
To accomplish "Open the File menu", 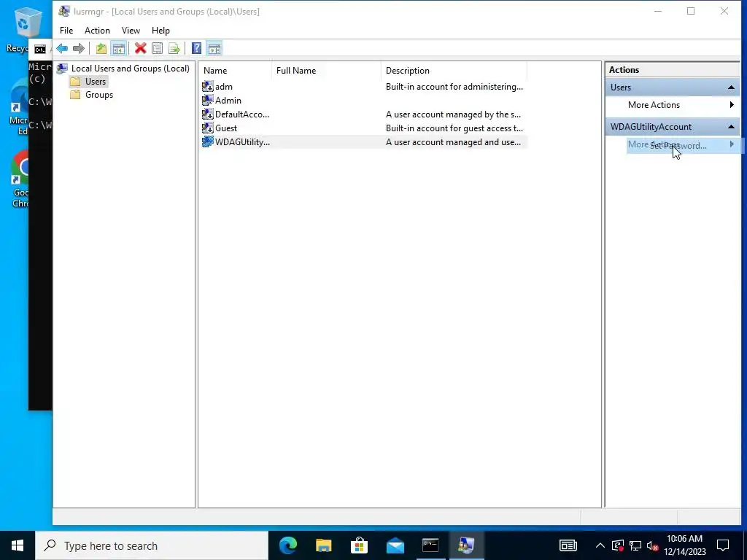I will click(x=66, y=31).
